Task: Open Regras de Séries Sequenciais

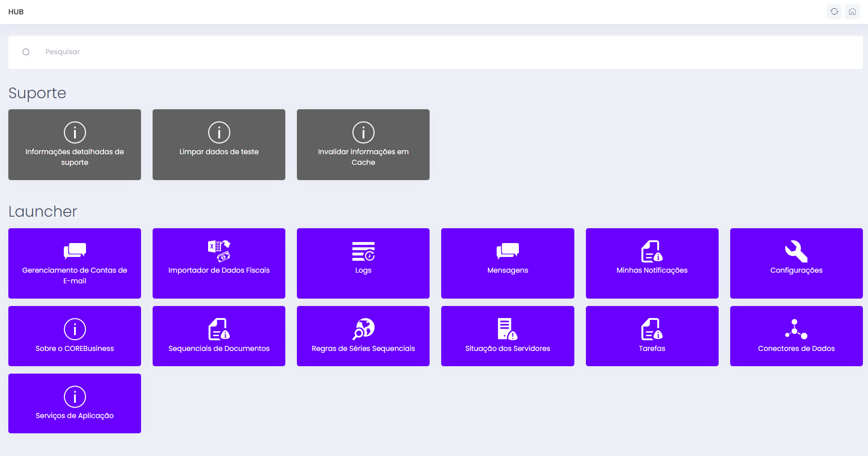Action: [x=363, y=336]
